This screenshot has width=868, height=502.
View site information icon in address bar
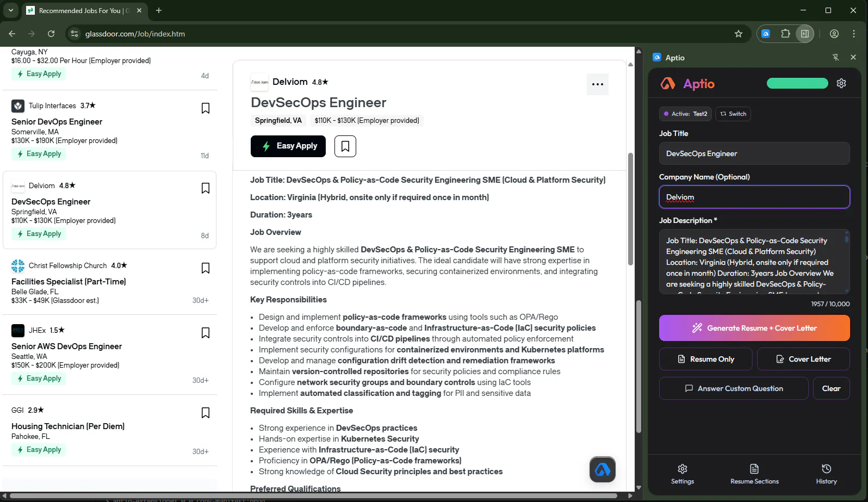pyautogui.click(x=75, y=34)
